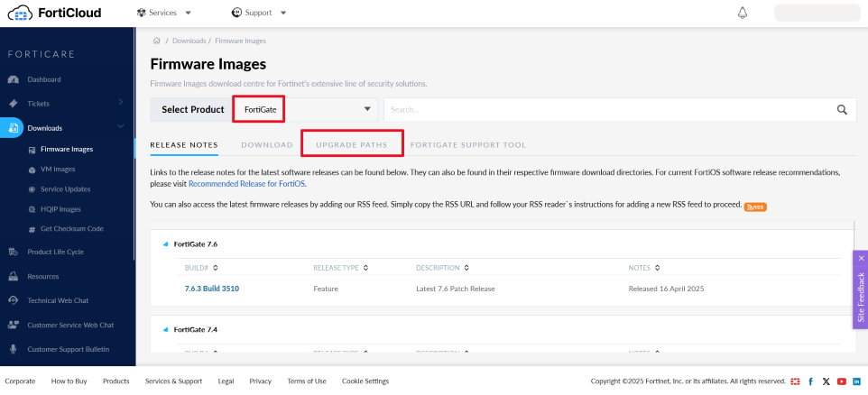Click the FortiCloud logo
This screenshot has height=395, width=868.
(x=54, y=13)
